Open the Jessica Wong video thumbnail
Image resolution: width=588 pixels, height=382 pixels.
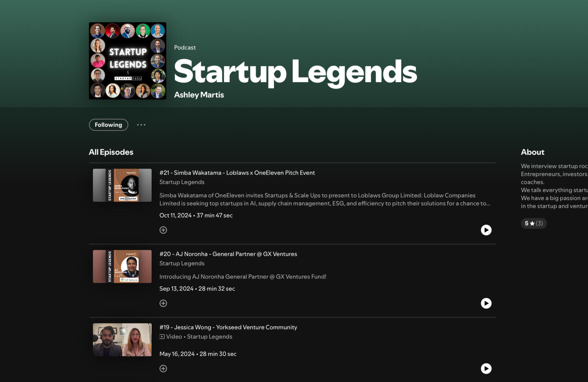tap(122, 340)
